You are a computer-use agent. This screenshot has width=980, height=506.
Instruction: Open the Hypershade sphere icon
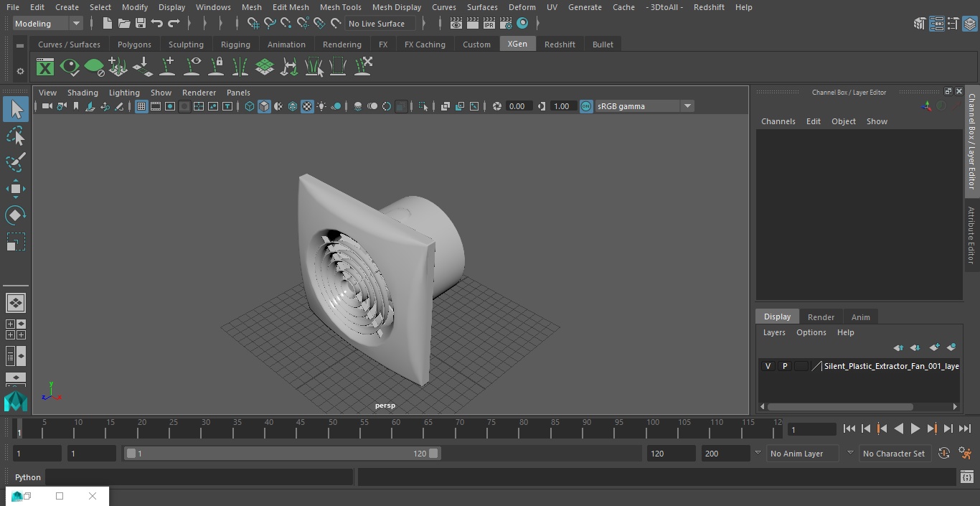tap(522, 24)
